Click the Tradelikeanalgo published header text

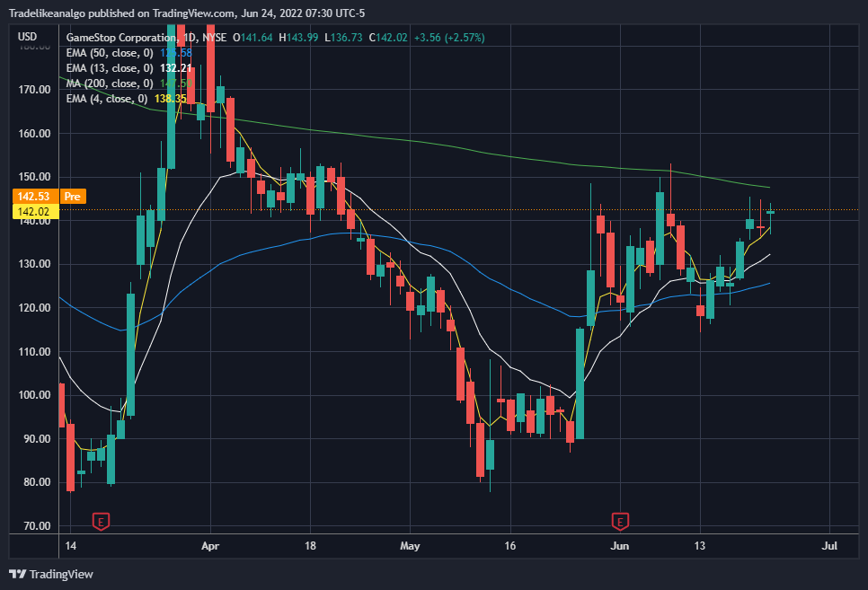pos(187,13)
